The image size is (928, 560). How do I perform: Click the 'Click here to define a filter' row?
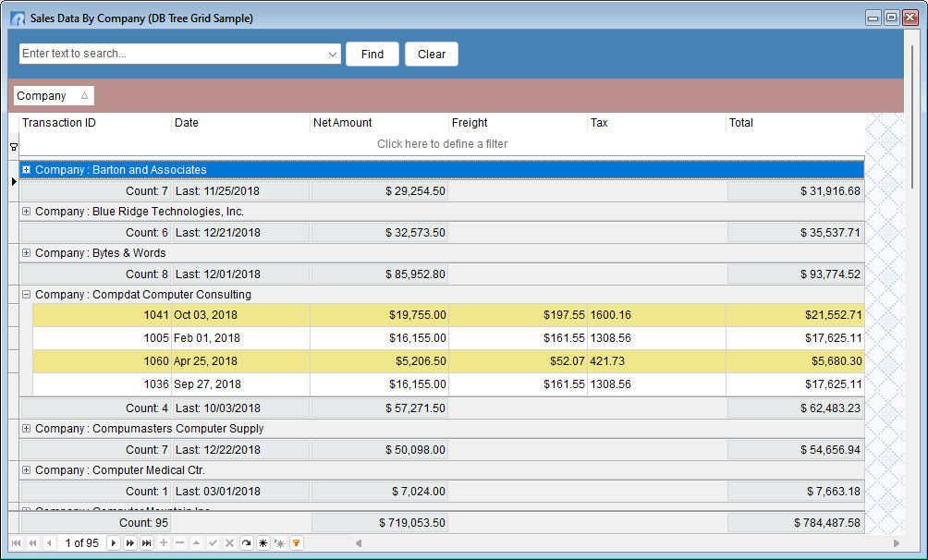pos(442,144)
